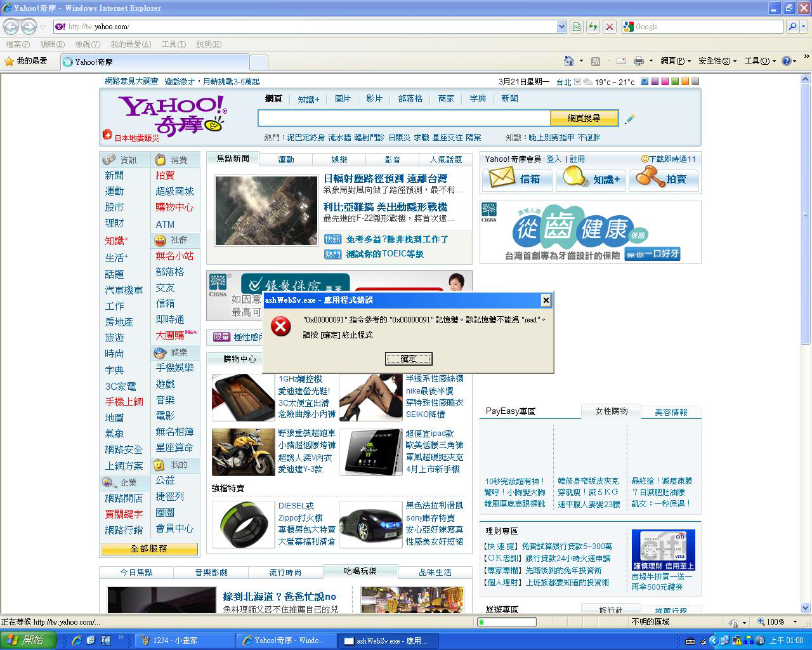Viewport: 812px width, 650px height.
Task: Click the Home house icon in command bar
Action: point(569,61)
